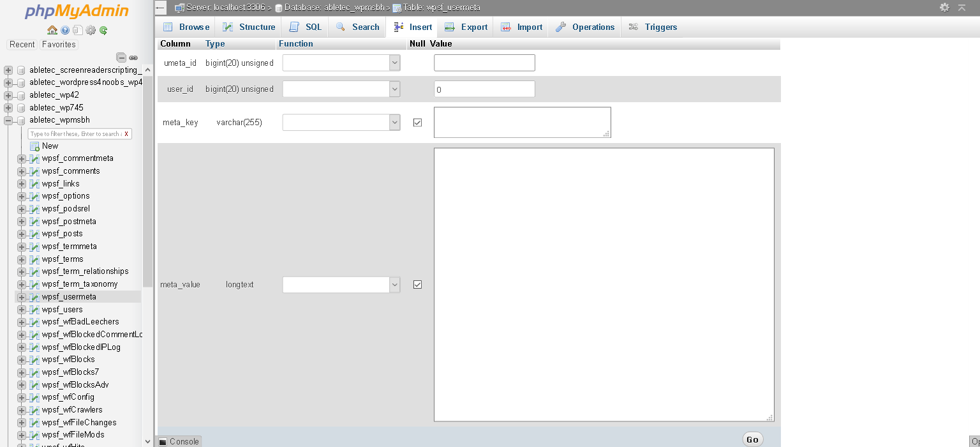
Task: Open wpsf_term_relationships table link
Action: (85, 271)
